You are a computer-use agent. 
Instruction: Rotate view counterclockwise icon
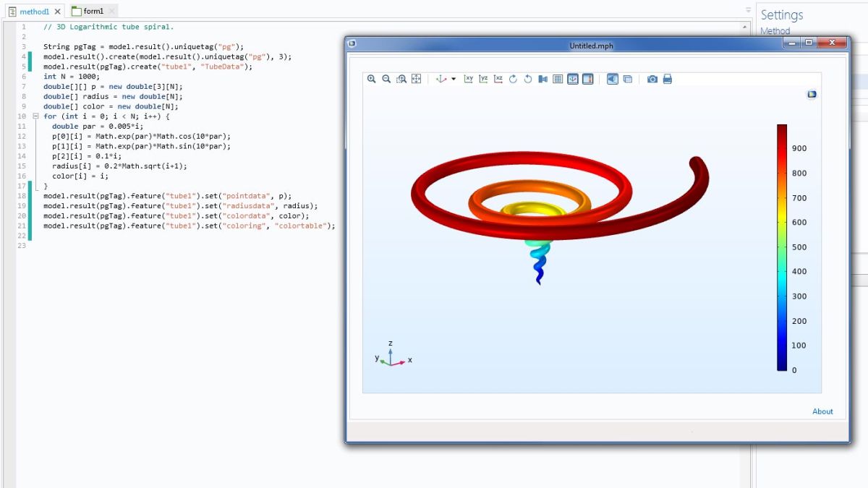[x=528, y=79]
